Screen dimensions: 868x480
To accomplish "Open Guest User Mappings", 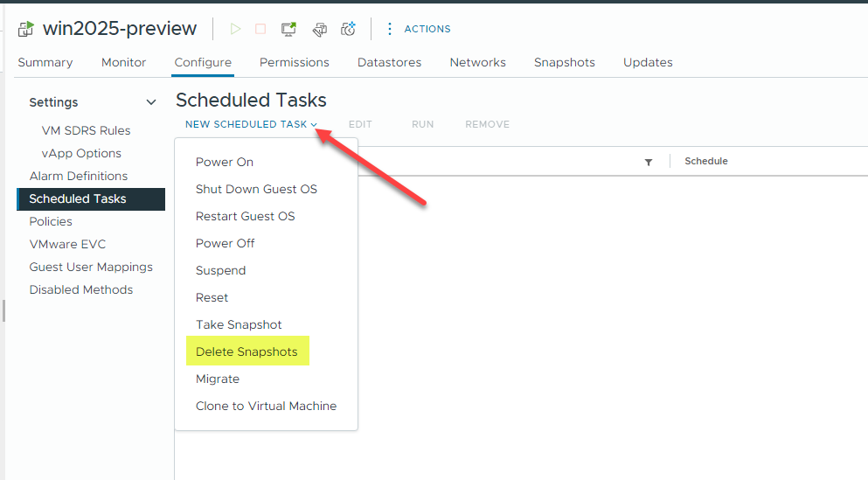I will coord(91,267).
